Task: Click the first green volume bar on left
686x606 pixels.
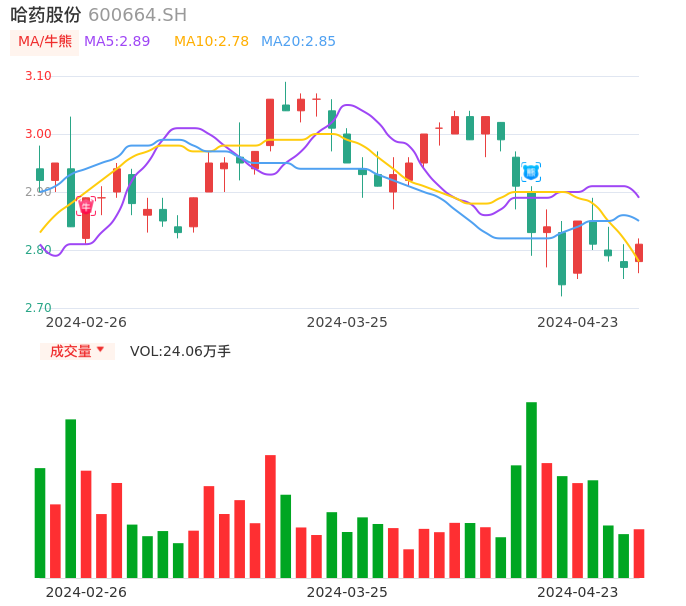Action: (x=40, y=522)
